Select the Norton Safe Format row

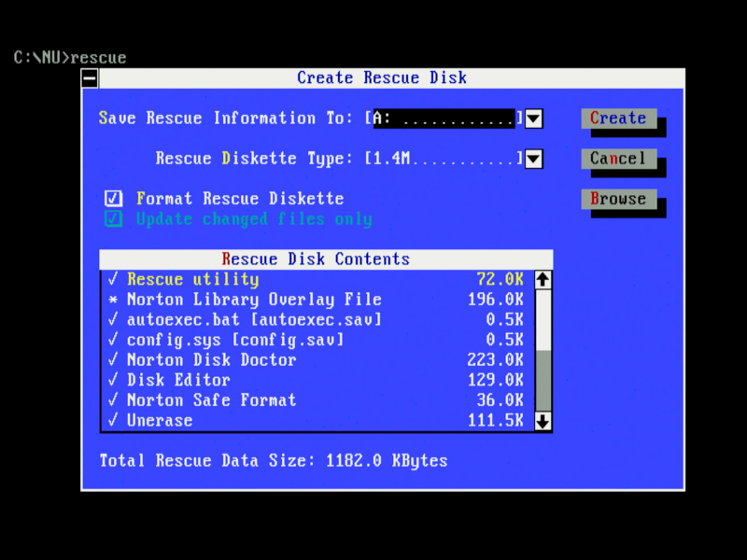317,400
